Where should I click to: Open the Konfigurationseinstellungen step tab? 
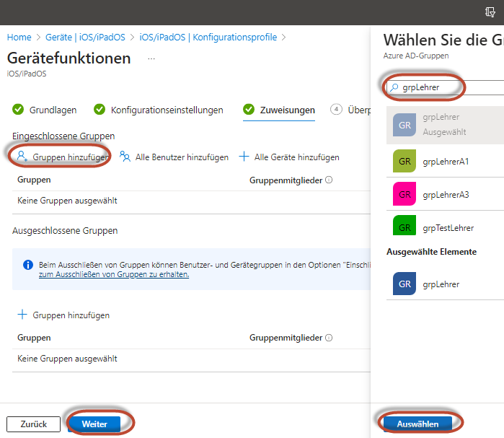159,110
